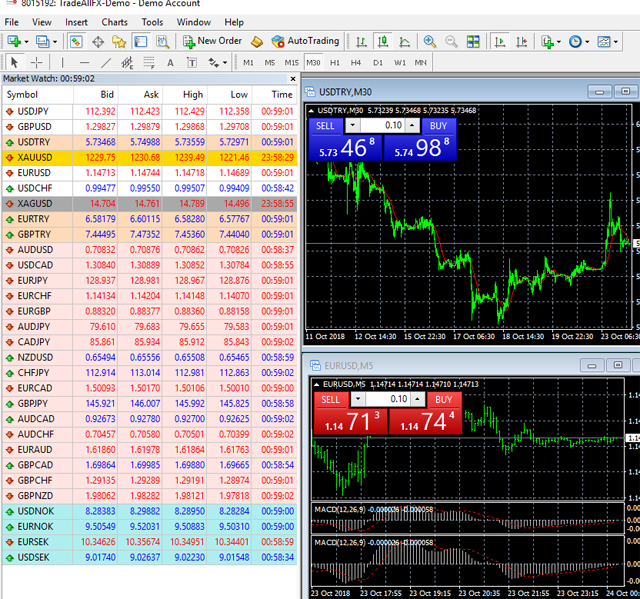
Task: Toggle the Market Watch panel button
Action: coord(76,42)
